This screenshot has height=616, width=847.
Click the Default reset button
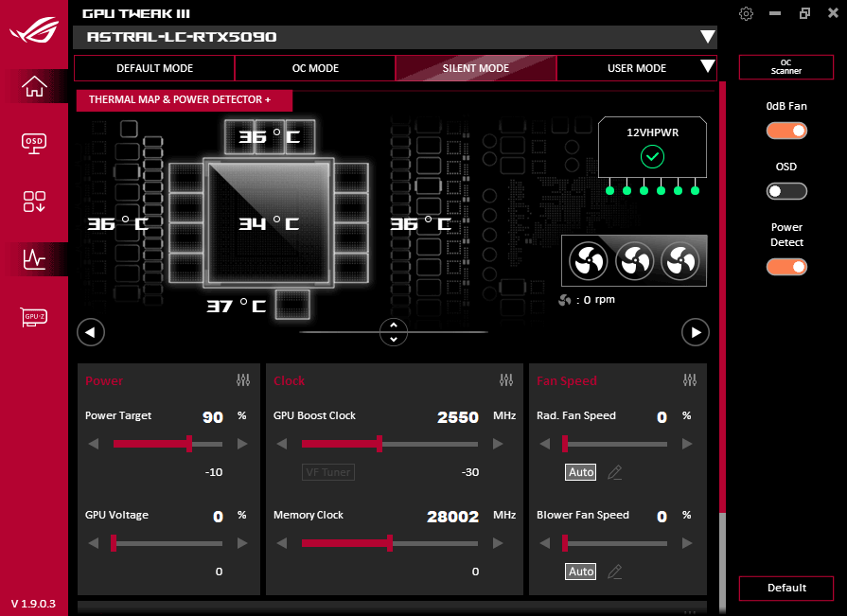pos(786,588)
